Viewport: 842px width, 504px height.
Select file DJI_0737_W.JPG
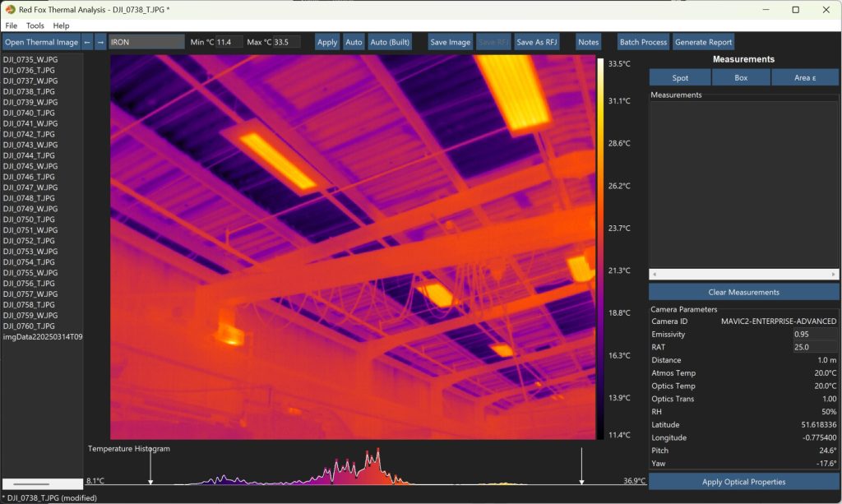click(30, 81)
